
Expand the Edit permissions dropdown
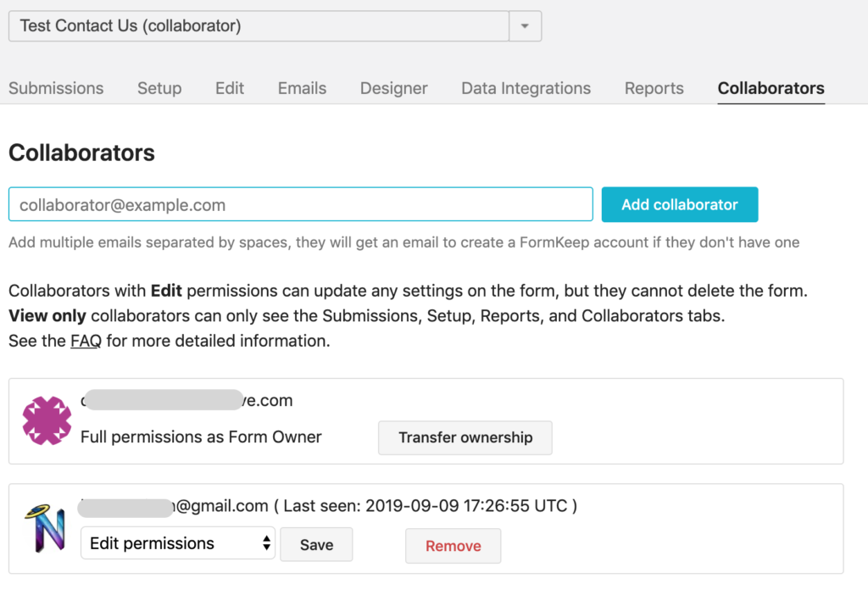(178, 544)
